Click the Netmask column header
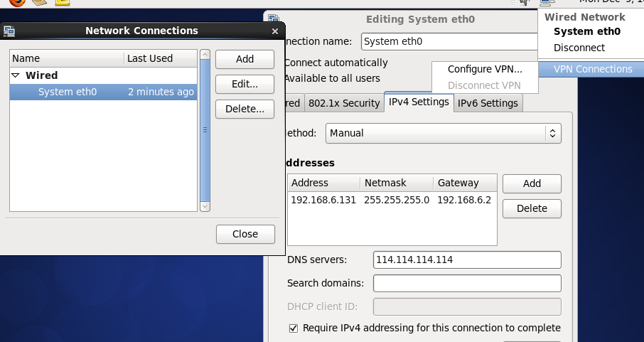The height and width of the screenshot is (342, 644). pos(397,183)
